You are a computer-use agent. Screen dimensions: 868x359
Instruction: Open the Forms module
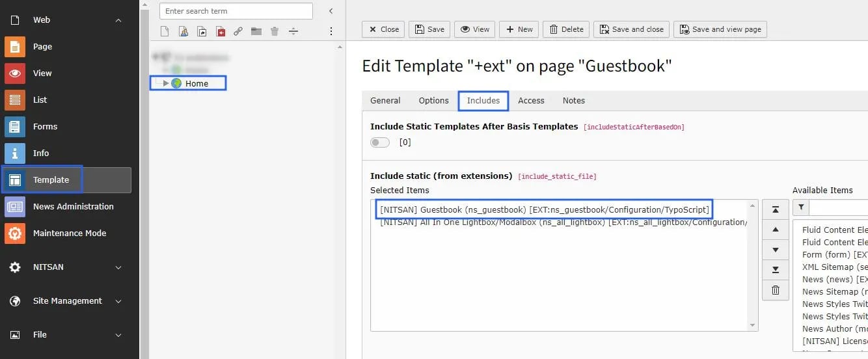pos(45,127)
